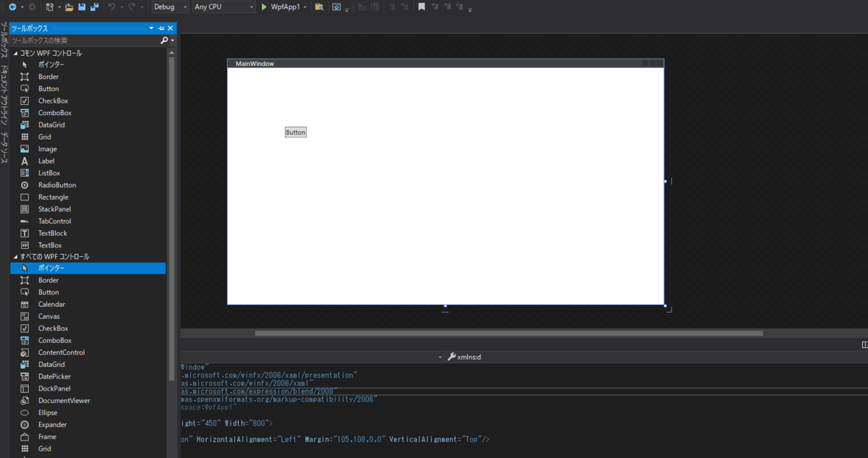The width and height of the screenshot is (868, 458).
Task: Select the Rectangle control in the toolbox
Action: tap(88, 197)
